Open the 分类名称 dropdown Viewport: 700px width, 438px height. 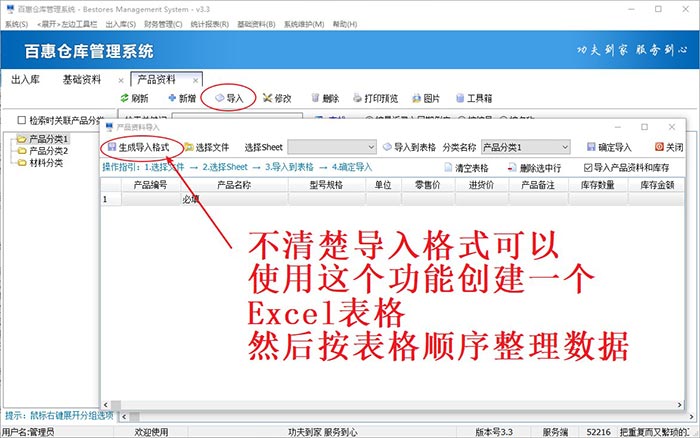[x=526, y=147]
